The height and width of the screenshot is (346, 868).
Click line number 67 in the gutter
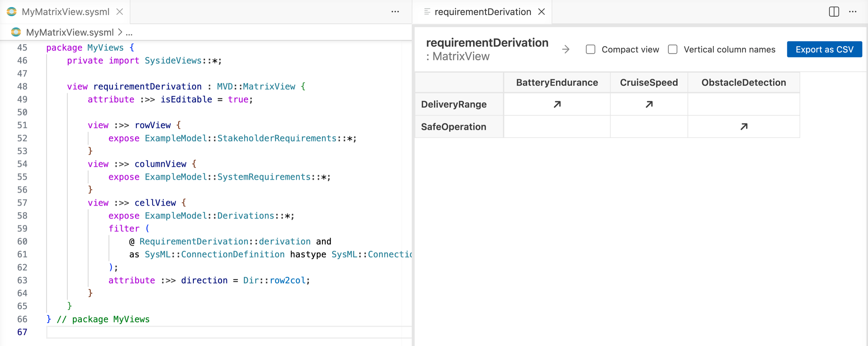click(x=22, y=332)
